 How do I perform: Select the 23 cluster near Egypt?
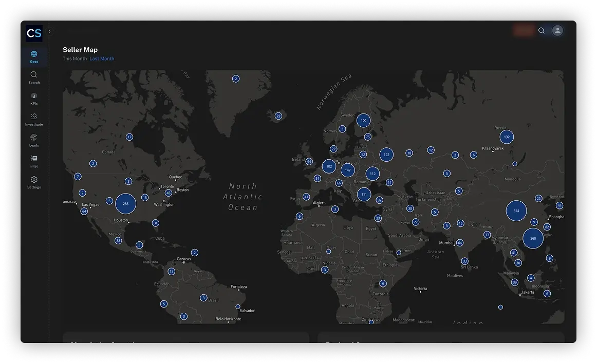378,218
